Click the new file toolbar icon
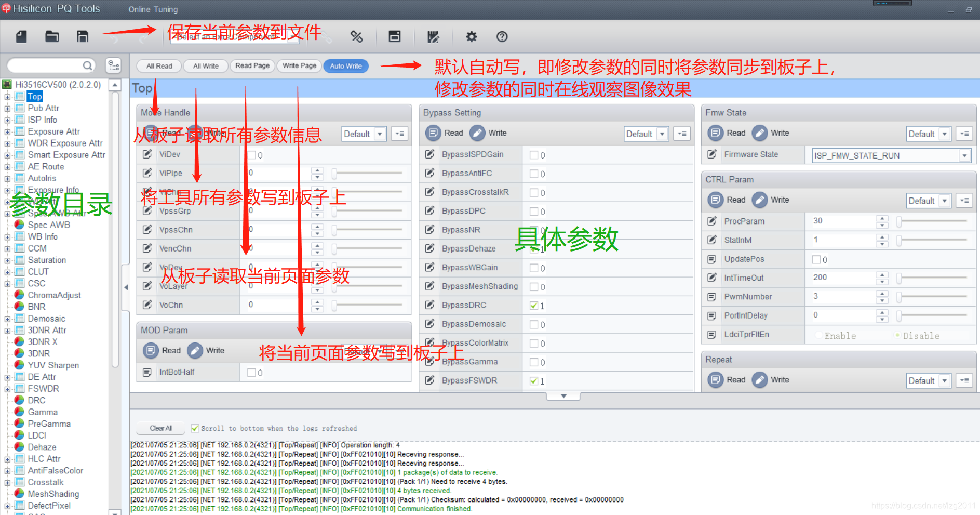The image size is (980, 515). click(21, 36)
